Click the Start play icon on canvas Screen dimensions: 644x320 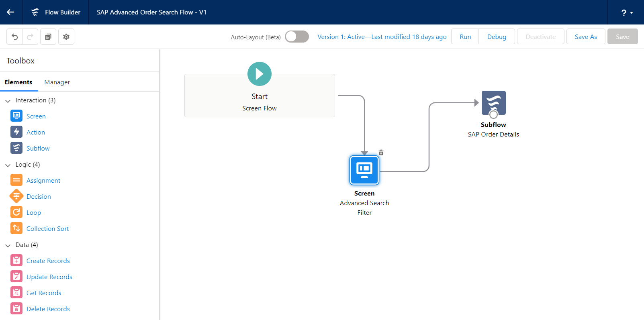[x=260, y=74]
